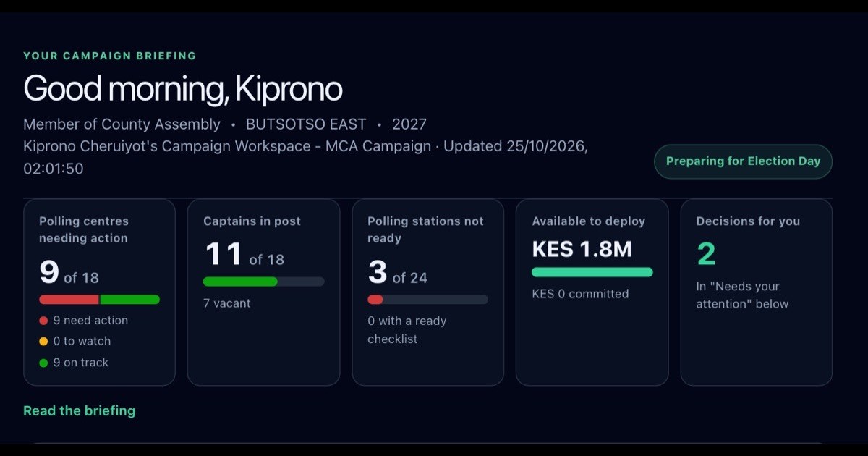Click the Kiprono Cheruiyot's Campaign Workspace line
This screenshot has height=456, width=868.
pyautogui.click(x=305, y=158)
